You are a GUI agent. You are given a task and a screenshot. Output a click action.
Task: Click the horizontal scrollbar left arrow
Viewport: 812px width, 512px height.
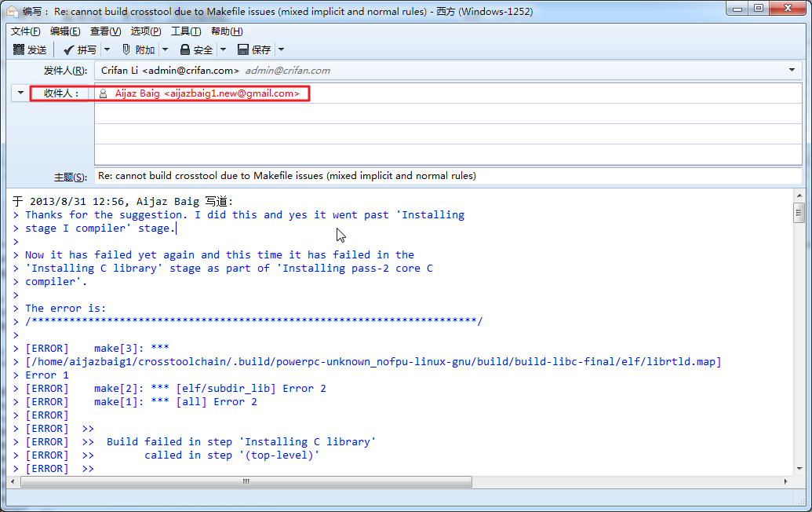point(13,481)
